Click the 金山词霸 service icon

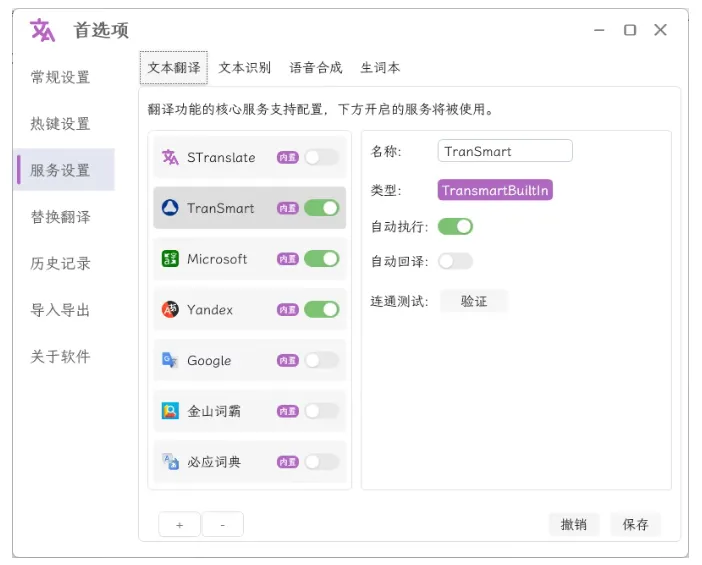[170, 411]
